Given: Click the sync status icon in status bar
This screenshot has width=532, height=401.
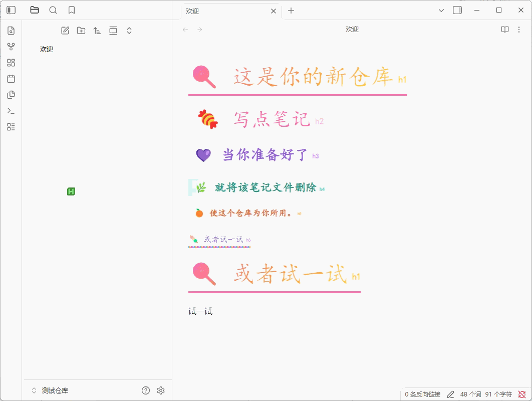Looking at the screenshot, I should (521, 394).
